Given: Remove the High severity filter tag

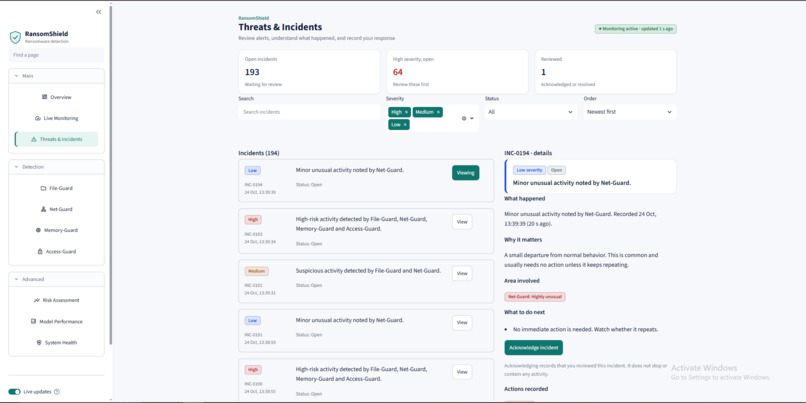Looking at the screenshot, I should pos(406,112).
